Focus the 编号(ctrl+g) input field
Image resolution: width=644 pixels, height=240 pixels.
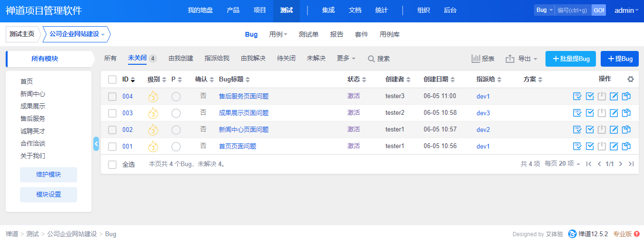(x=573, y=10)
